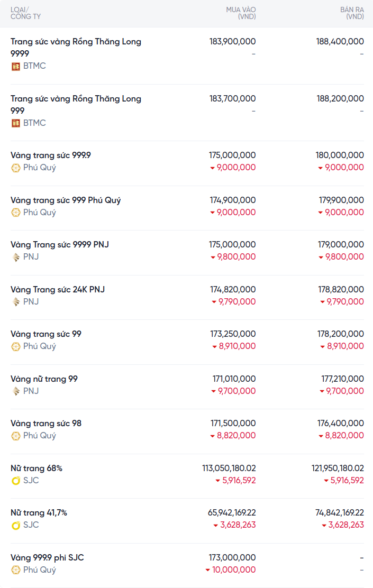Click the buy price 175,000,000 for PNJ 9999
This screenshot has width=373, height=588.
(232, 245)
